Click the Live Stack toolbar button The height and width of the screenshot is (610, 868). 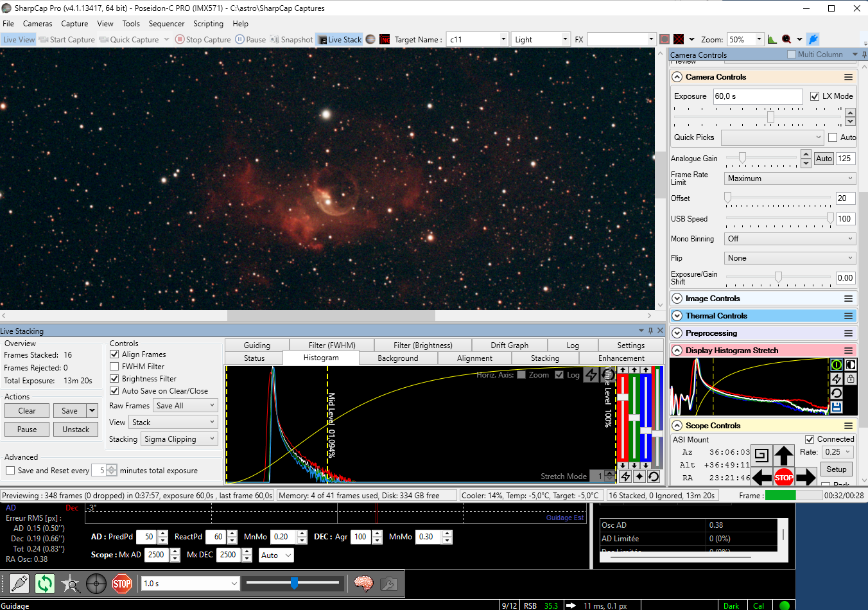(x=340, y=39)
